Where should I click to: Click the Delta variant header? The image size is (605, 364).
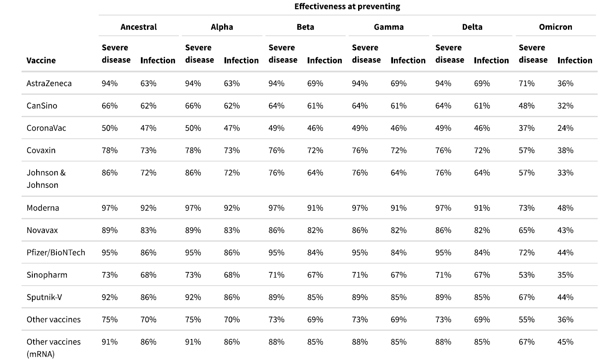click(472, 27)
